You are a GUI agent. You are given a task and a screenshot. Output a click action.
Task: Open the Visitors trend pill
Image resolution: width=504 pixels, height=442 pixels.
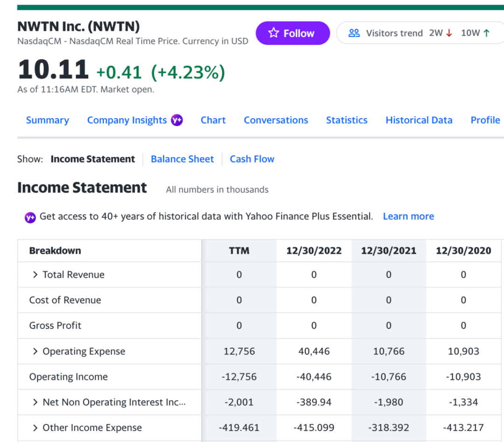(x=420, y=33)
